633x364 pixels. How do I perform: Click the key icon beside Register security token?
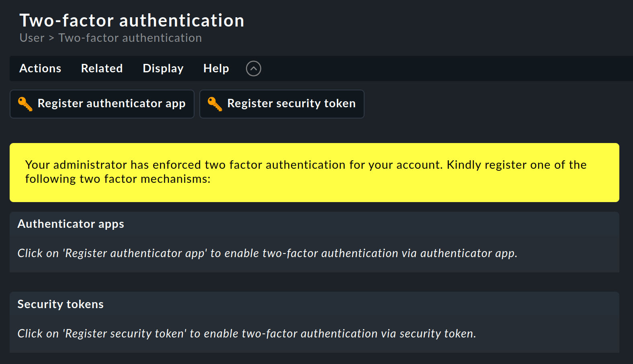click(215, 104)
